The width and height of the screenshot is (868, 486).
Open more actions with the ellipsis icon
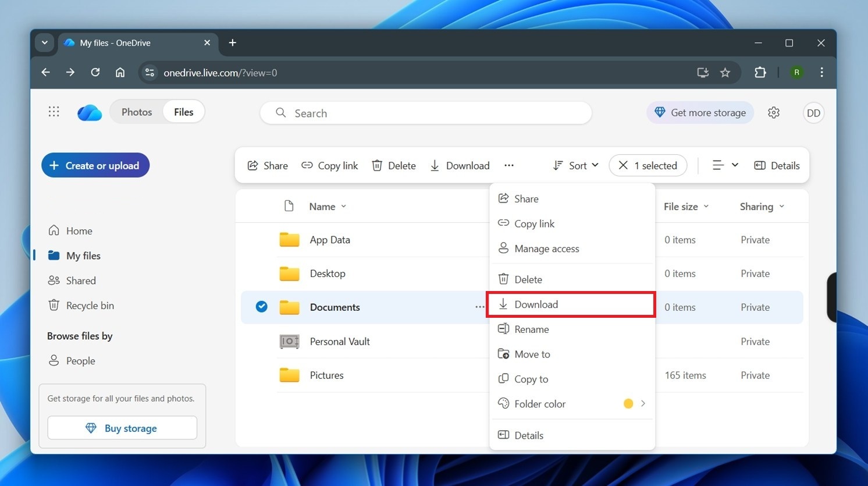[509, 165]
